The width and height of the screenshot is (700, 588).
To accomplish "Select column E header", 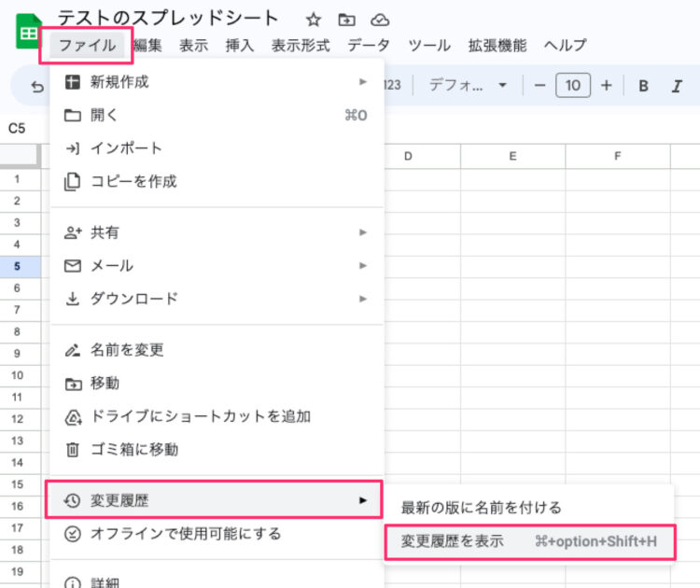I will point(513,156).
